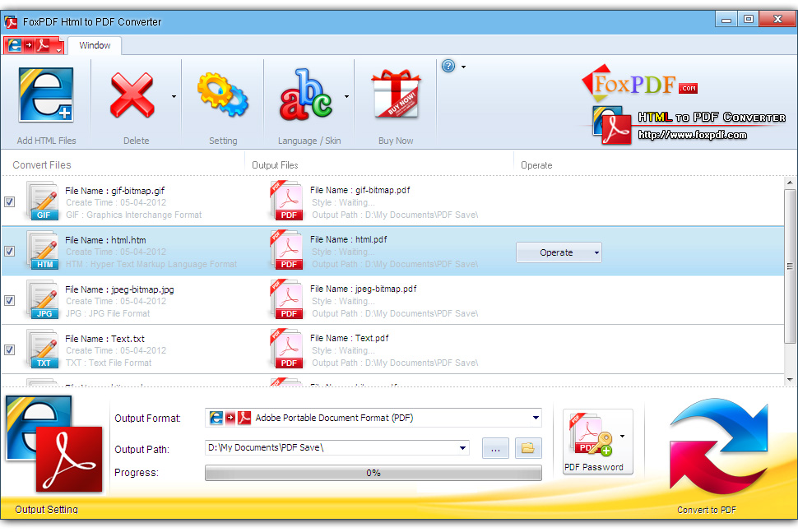Click 'GIF : Graphics Interchange Format' text
798x532 pixels.
(134, 215)
